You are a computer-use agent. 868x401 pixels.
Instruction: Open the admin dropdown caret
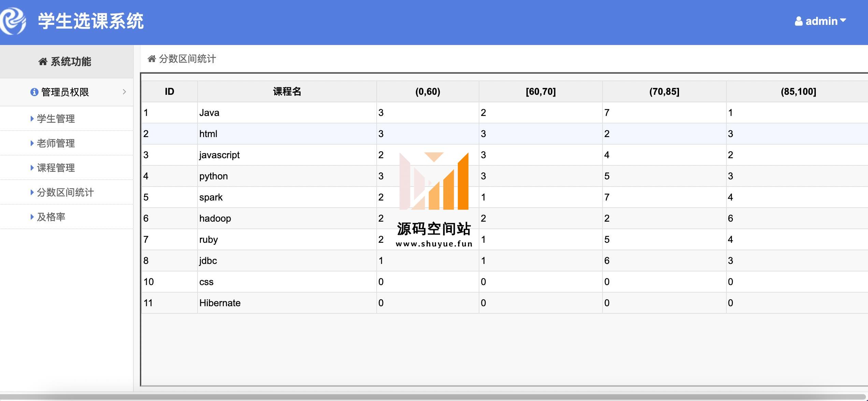[x=843, y=20]
